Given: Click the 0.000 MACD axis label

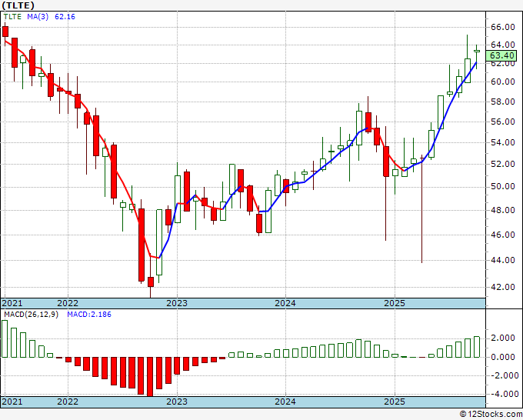Looking at the screenshot, I should pyautogui.click(x=503, y=357).
